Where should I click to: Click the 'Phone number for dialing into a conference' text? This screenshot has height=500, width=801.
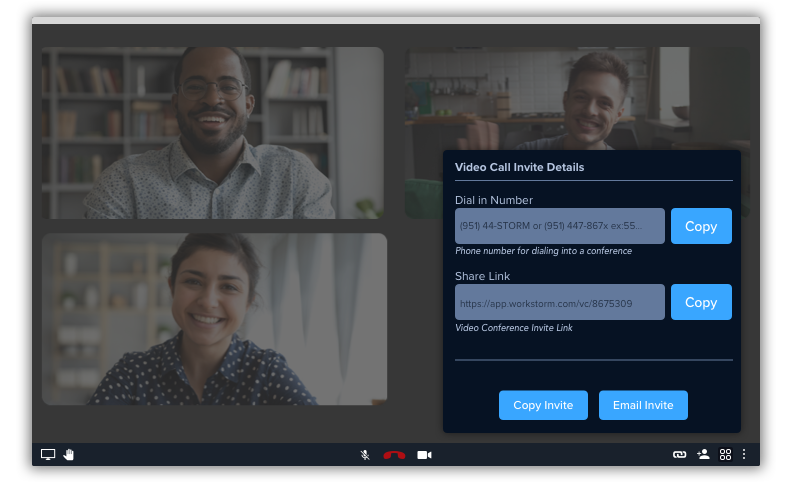(544, 251)
